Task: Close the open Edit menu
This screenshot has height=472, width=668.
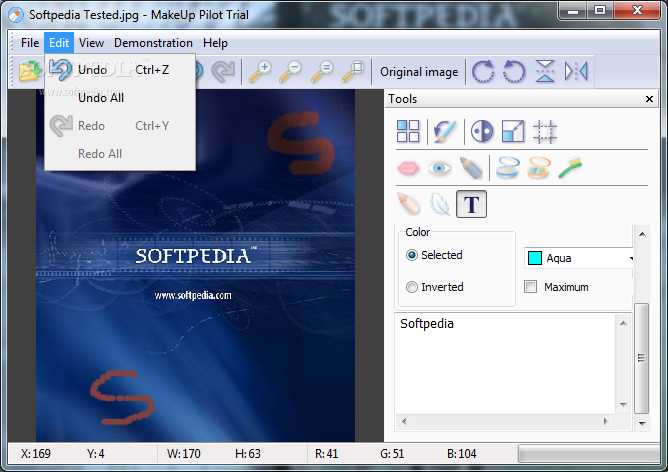Action: tap(59, 43)
